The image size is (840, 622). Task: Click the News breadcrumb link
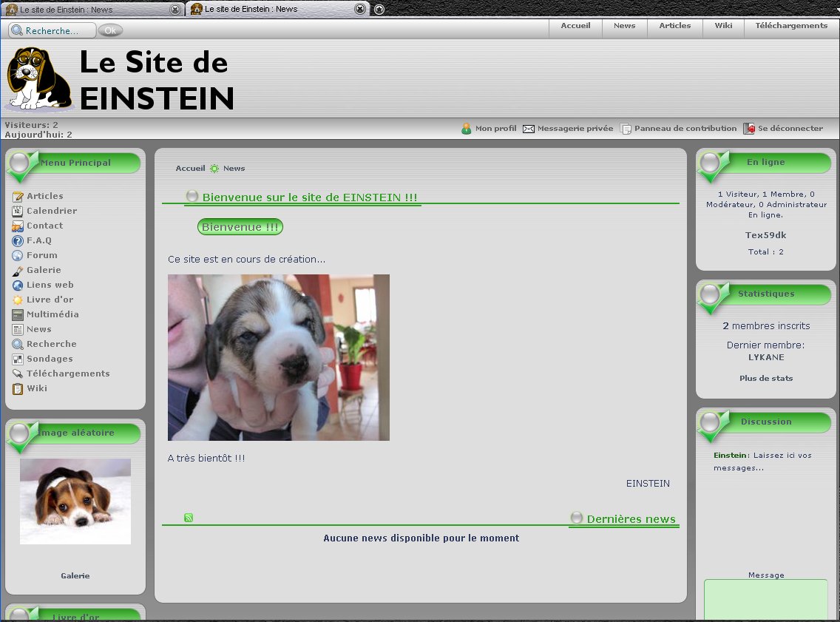coord(234,168)
